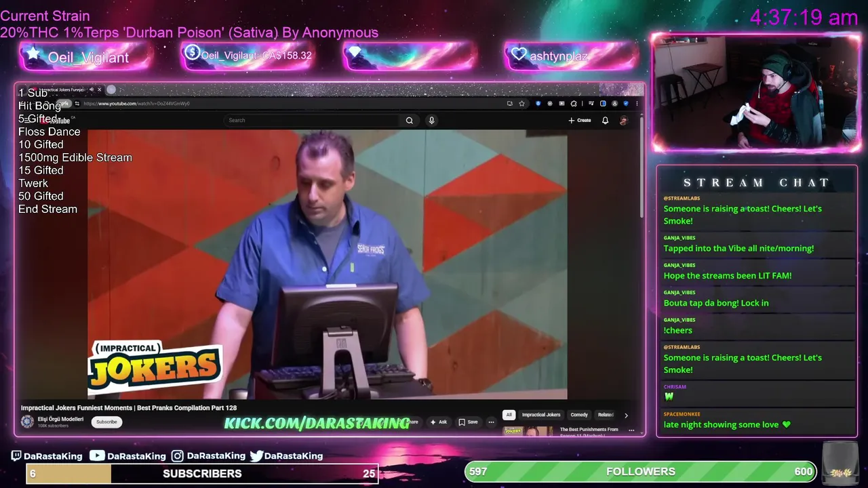The height and width of the screenshot is (488, 868).
Task: Click the streamer webcam feed
Action: pyautogui.click(x=756, y=93)
